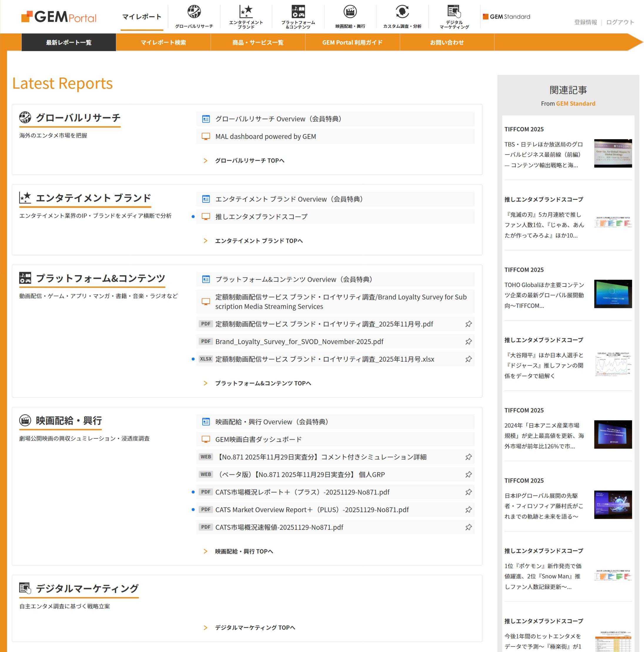Viewport: 644px width, 652px height.
Task: Select the エンタテイメント ブランド star icon
Action: [246, 11]
